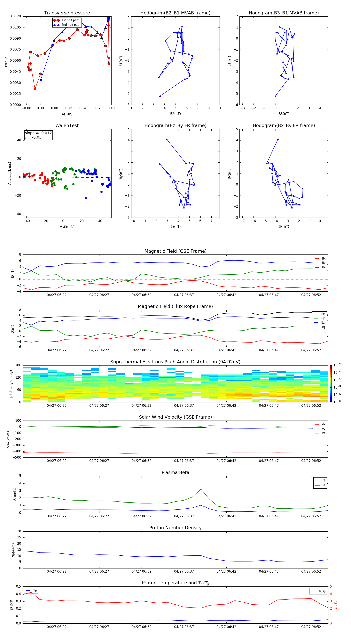The width and height of the screenshot is (351, 644).
Task: Click 'Magnetic Field (Flux Rope Frame)' title
Action: [175, 307]
